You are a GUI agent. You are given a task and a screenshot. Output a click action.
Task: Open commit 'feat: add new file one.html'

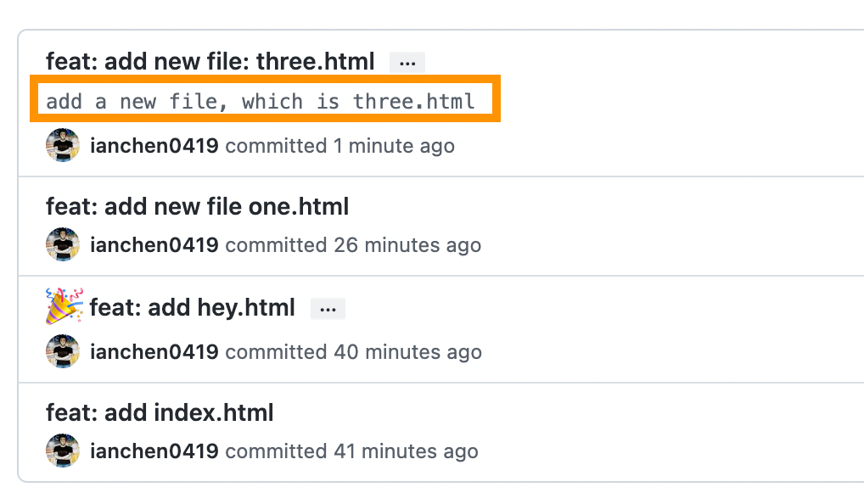click(x=197, y=206)
